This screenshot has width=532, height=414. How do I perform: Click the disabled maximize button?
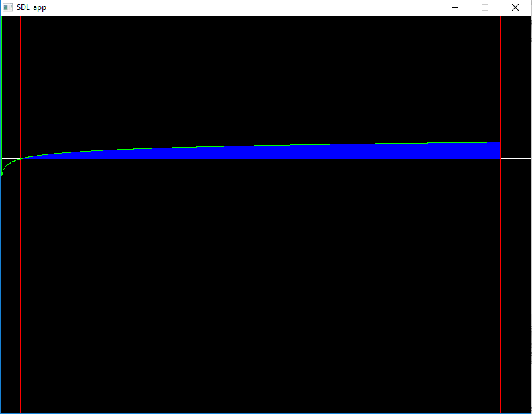pyautogui.click(x=485, y=7)
